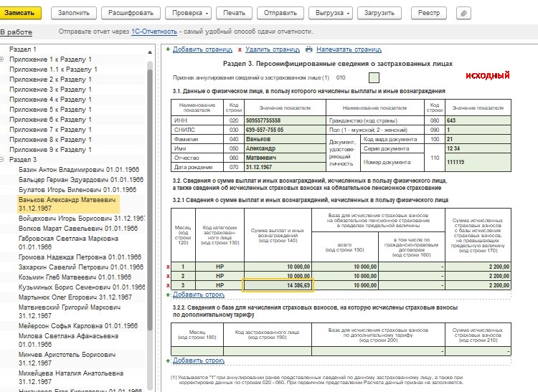Select Приложение 3 к Разделу 1
Viewport: 538px width, 392px height.
tap(50, 90)
